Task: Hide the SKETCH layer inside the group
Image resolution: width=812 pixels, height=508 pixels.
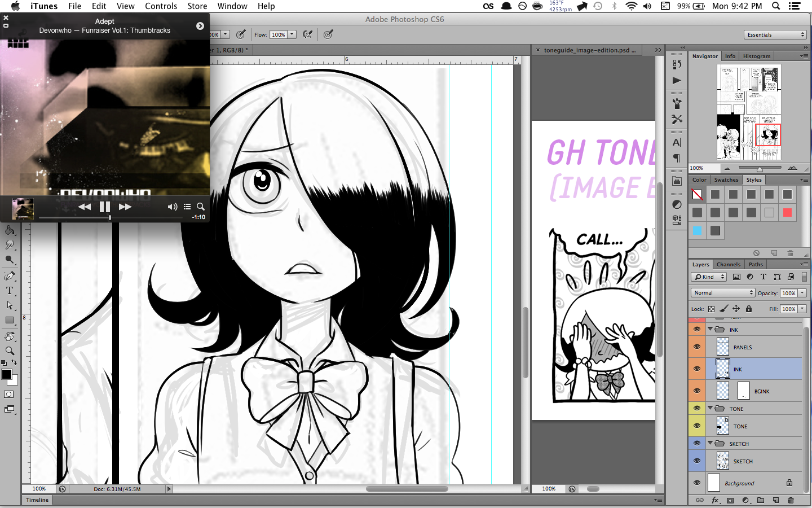Action: click(697, 461)
